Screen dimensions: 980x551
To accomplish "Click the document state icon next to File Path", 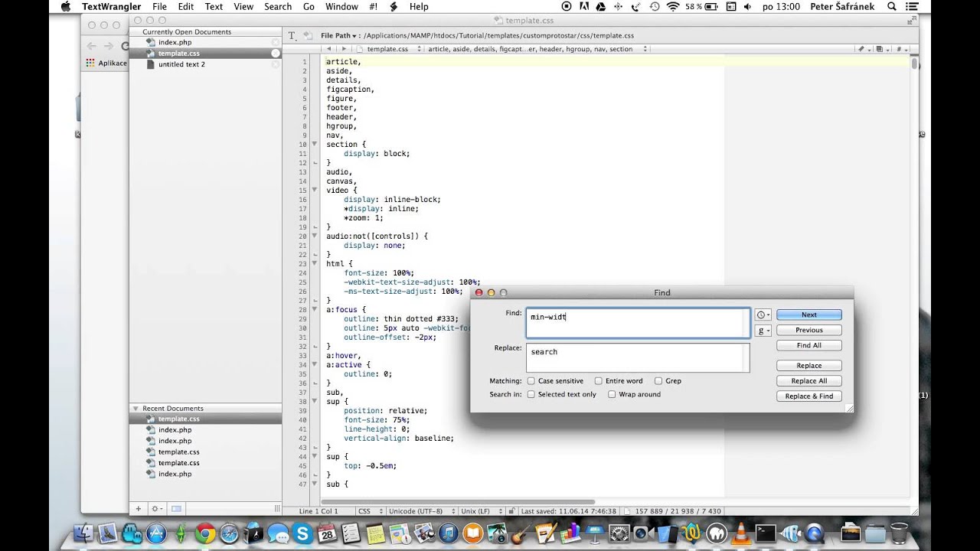I will click(x=308, y=36).
